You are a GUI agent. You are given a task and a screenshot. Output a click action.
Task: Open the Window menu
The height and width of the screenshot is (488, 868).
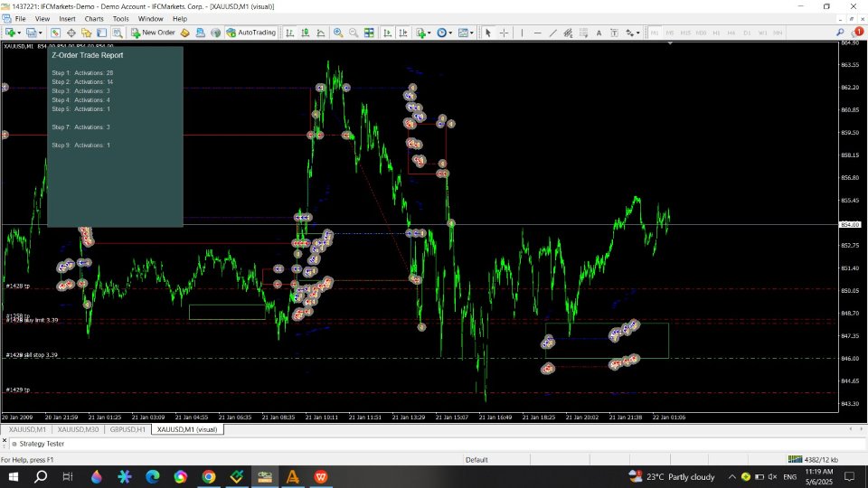pyautogui.click(x=151, y=19)
